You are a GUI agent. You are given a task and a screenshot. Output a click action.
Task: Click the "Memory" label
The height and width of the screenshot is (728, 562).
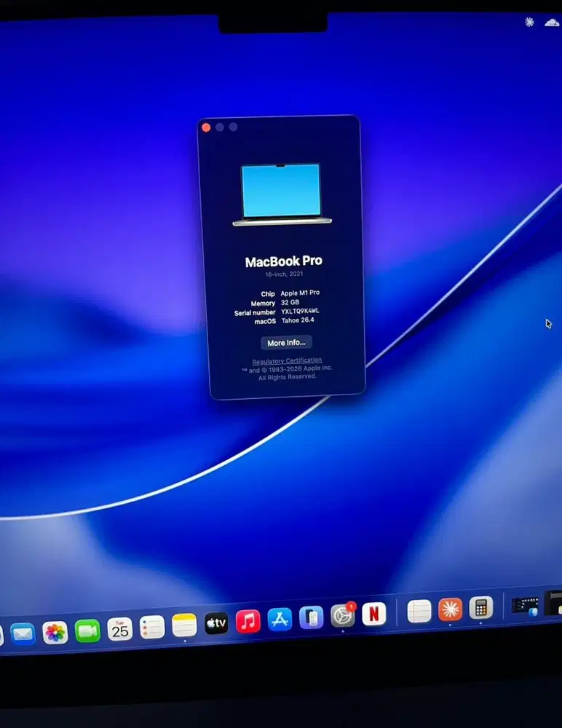tap(263, 303)
